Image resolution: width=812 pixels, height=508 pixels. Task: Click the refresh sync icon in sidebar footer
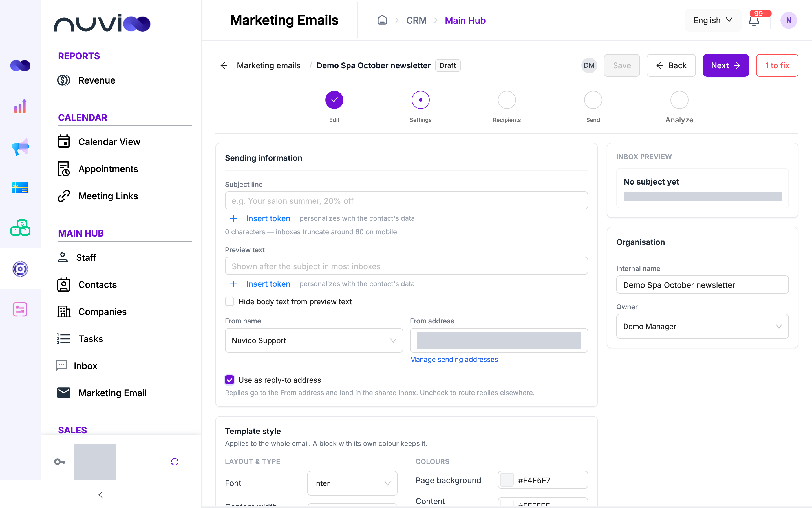pos(175,462)
